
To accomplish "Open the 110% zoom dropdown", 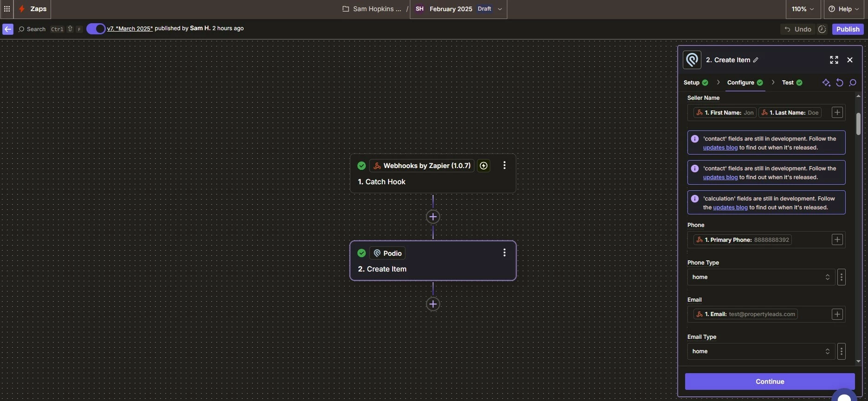I will tap(803, 9).
